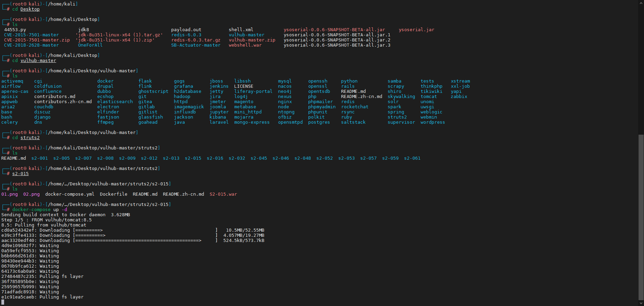Click the scrollbar up arrow
This screenshot has height=306, width=644.
[x=641, y=3]
